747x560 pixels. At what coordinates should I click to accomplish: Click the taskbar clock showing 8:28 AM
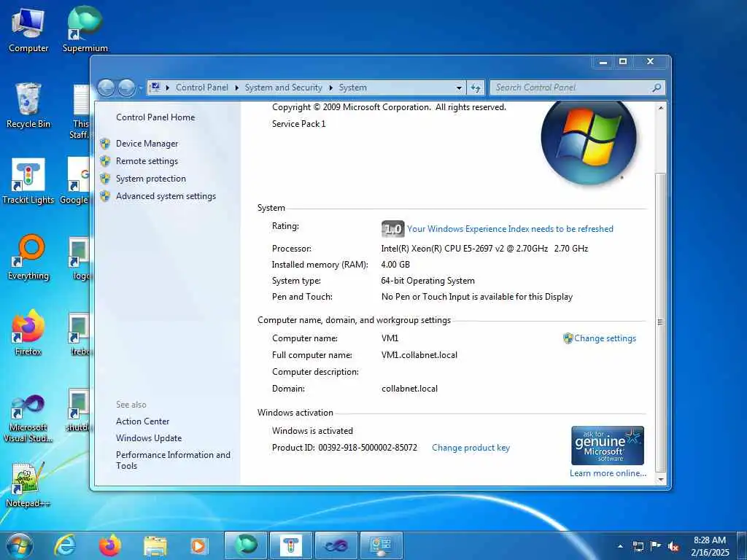(x=710, y=546)
